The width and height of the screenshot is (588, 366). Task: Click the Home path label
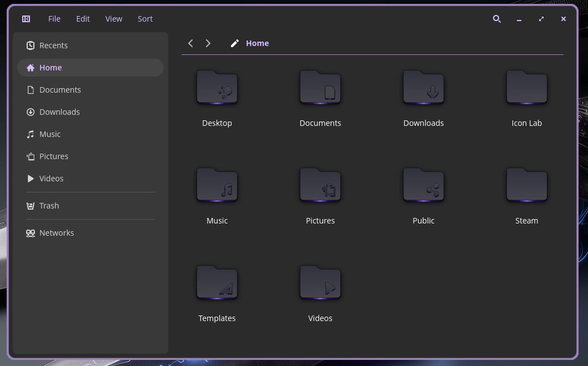click(257, 43)
